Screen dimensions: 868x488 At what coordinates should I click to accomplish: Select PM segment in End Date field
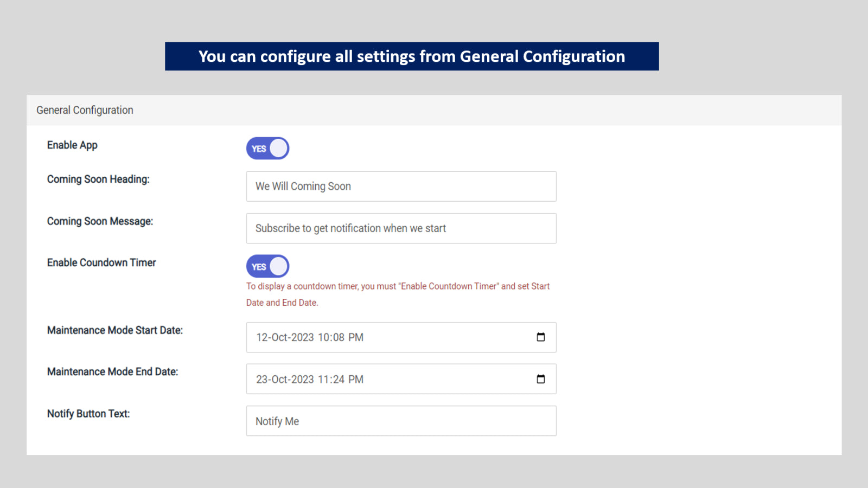[356, 380]
